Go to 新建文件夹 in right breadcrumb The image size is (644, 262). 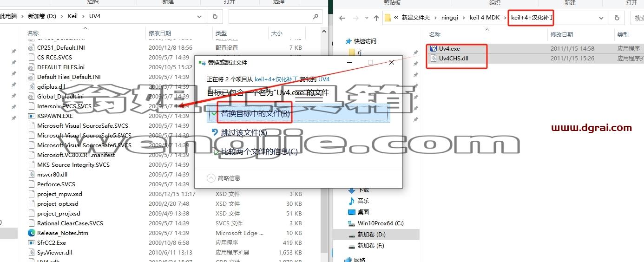(x=416, y=18)
